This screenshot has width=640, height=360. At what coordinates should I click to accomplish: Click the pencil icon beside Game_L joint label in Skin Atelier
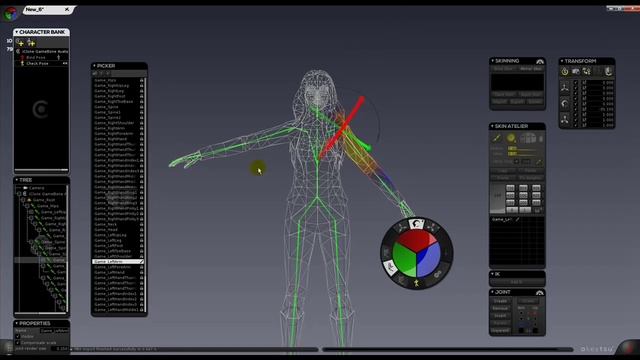(x=517, y=220)
